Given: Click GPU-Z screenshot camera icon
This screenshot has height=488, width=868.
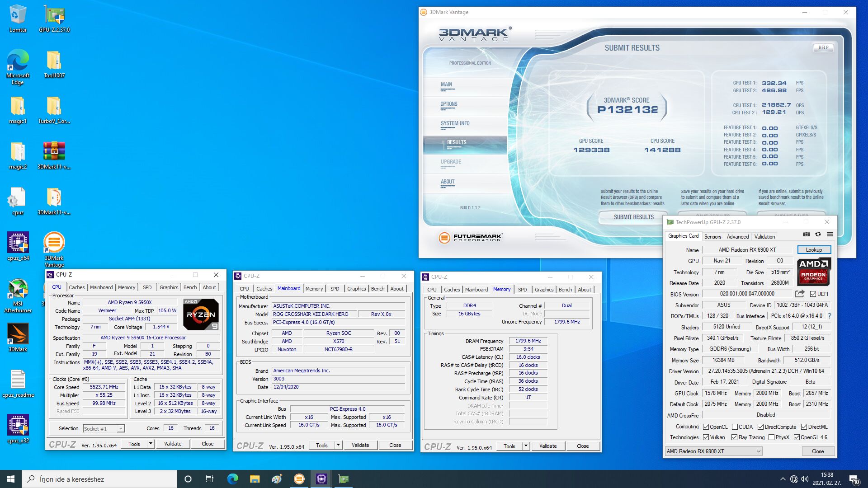Looking at the screenshot, I should pos(806,234).
